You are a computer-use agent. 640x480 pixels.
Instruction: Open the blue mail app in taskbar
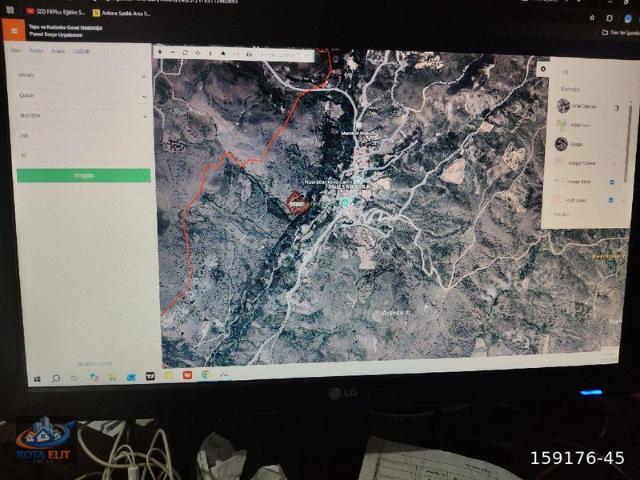[131, 377]
